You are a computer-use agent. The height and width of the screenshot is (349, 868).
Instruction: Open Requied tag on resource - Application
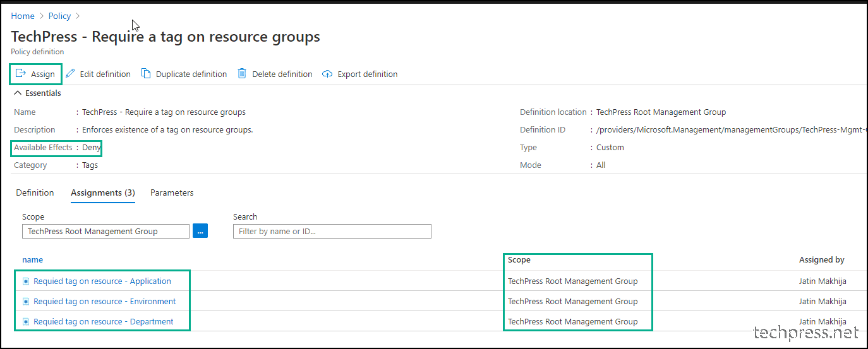point(102,281)
